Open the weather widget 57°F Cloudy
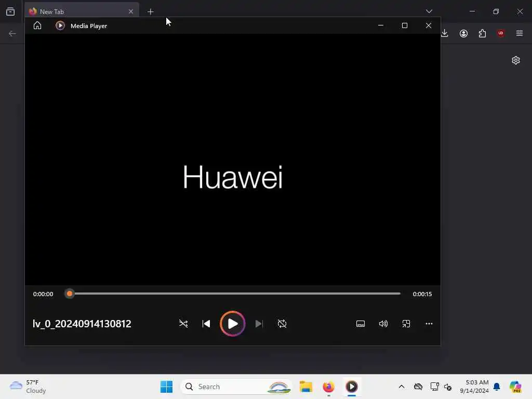The image size is (532, 399). pyautogui.click(x=28, y=387)
